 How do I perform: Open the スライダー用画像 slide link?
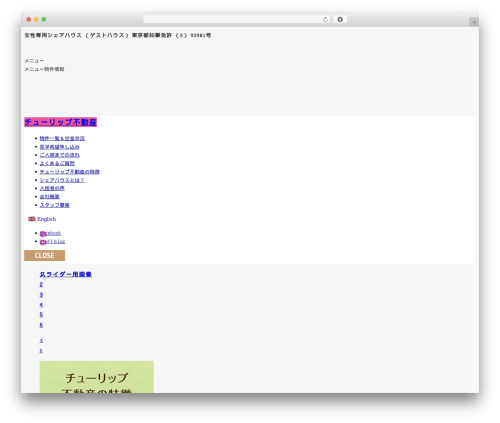[x=65, y=274]
